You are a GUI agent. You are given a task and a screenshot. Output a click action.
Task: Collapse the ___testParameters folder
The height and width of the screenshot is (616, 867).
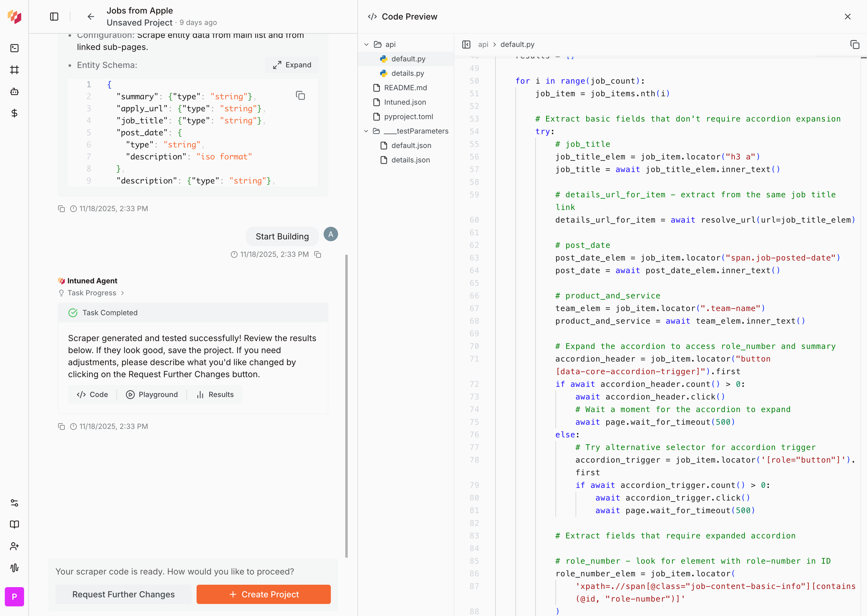(x=366, y=131)
